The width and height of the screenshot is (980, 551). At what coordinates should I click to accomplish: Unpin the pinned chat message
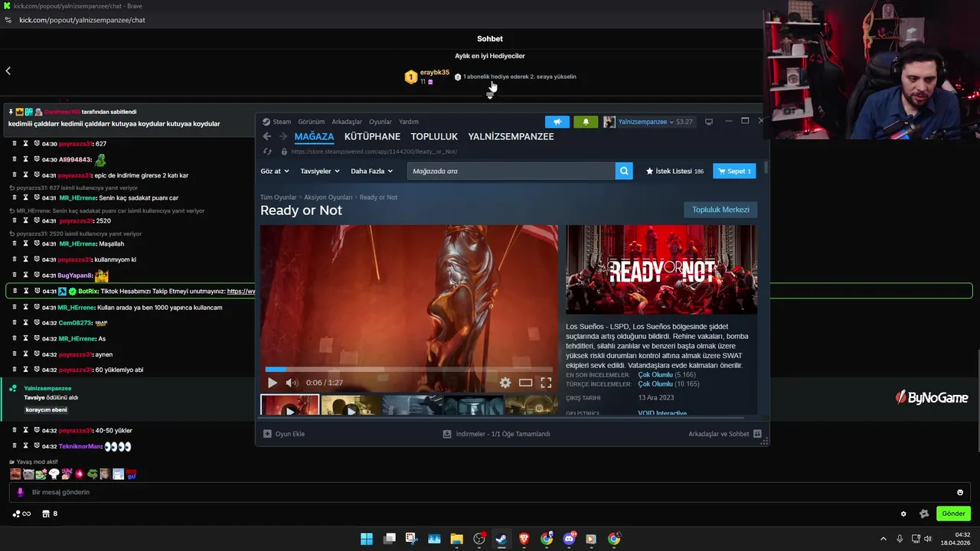(x=11, y=112)
